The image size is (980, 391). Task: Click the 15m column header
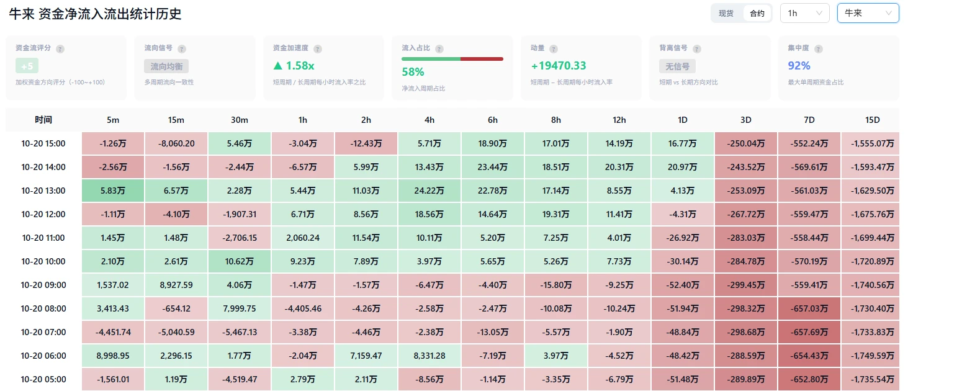coord(176,120)
